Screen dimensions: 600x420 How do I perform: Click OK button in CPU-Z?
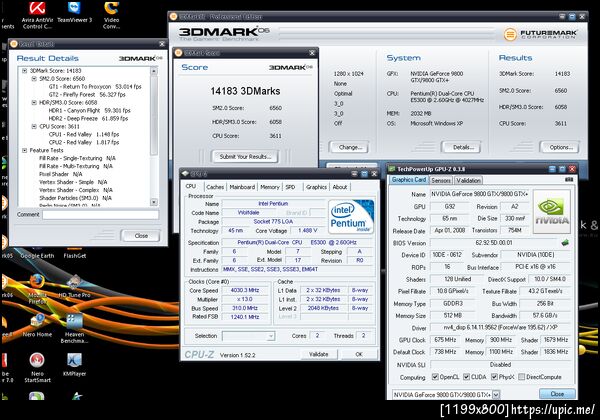[359, 354]
